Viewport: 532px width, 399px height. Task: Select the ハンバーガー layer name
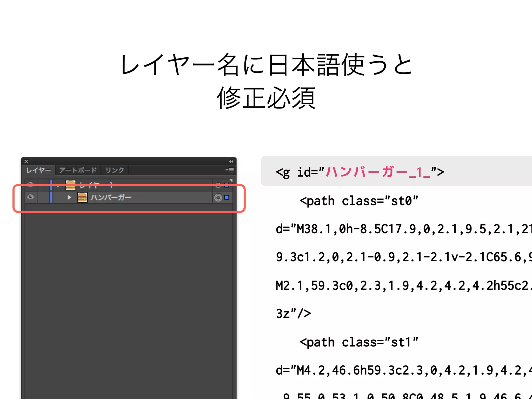click(111, 197)
